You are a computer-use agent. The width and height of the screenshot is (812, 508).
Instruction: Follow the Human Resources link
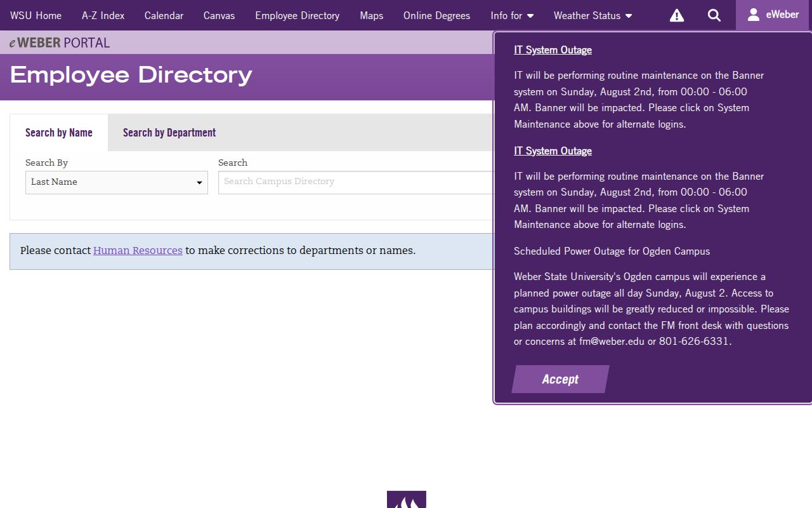tap(138, 250)
